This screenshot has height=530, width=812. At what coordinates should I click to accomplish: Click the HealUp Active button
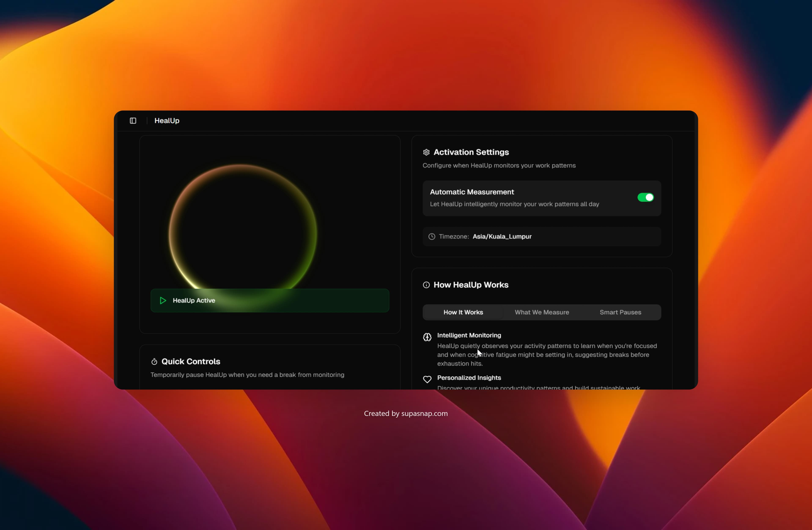coord(270,301)
